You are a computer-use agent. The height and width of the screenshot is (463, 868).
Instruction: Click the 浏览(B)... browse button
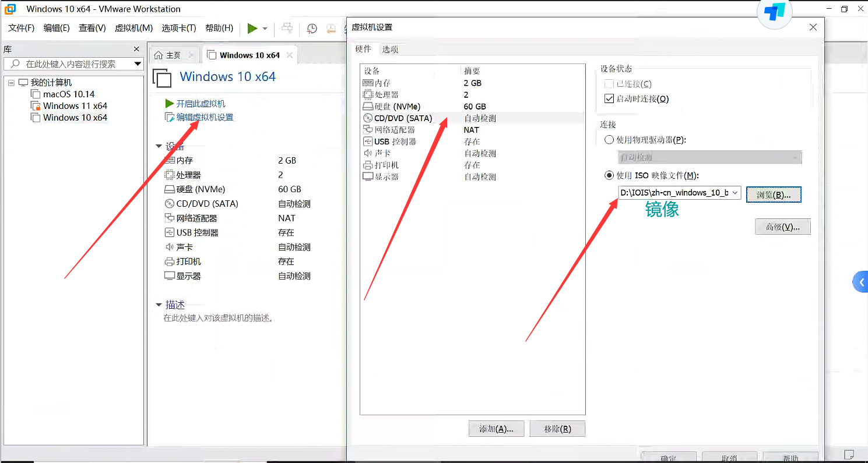pyautogui.click(x=774, y=195)
